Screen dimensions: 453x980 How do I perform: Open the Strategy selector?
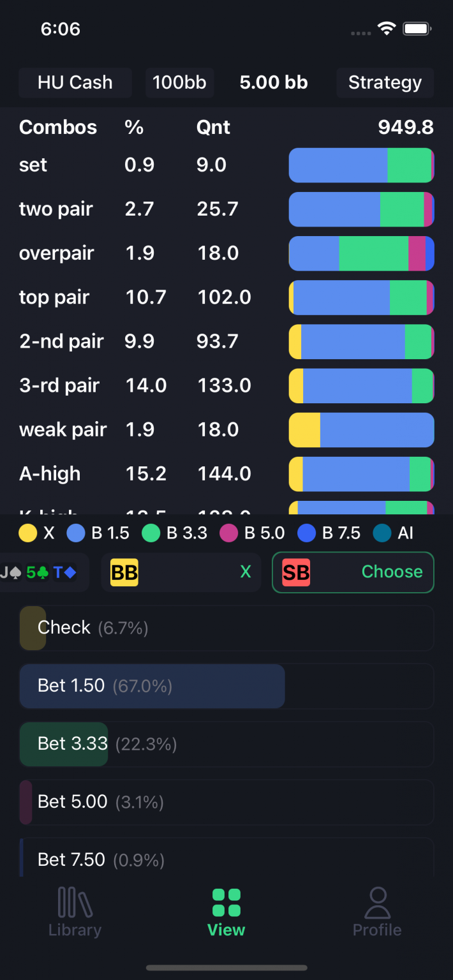pyautogui.click(x=385, y=82)
